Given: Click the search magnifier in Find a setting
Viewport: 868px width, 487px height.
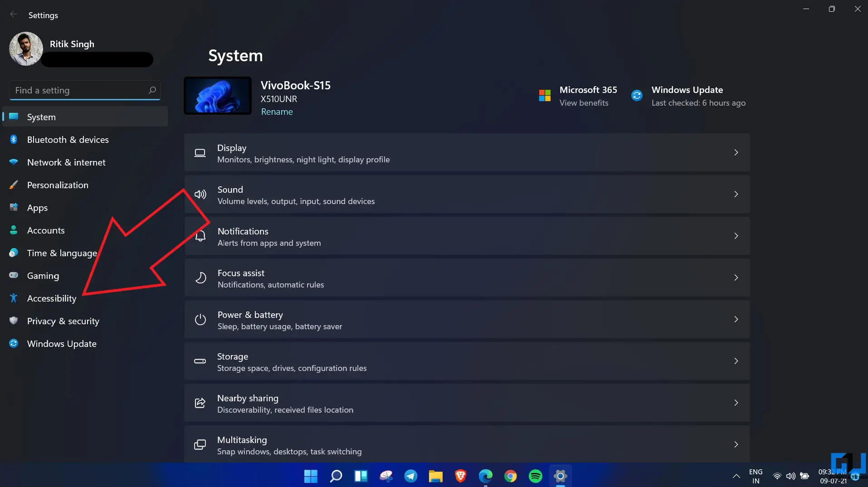Looking at the screenshot, I should (x=152, y=90).
